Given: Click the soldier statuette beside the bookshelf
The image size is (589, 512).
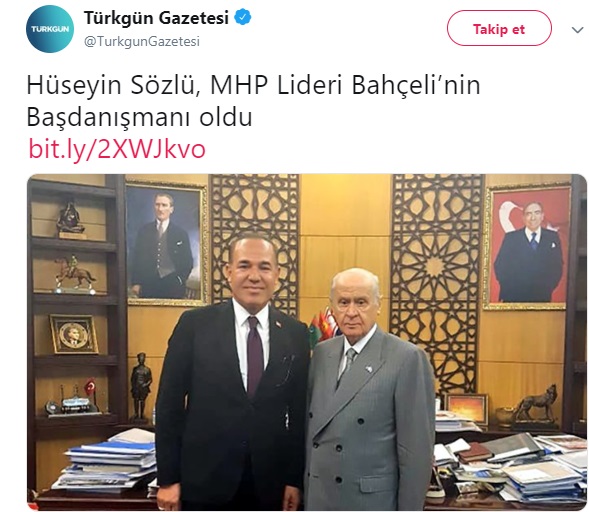Looking at the screenshot, I should tap(141, 387).
